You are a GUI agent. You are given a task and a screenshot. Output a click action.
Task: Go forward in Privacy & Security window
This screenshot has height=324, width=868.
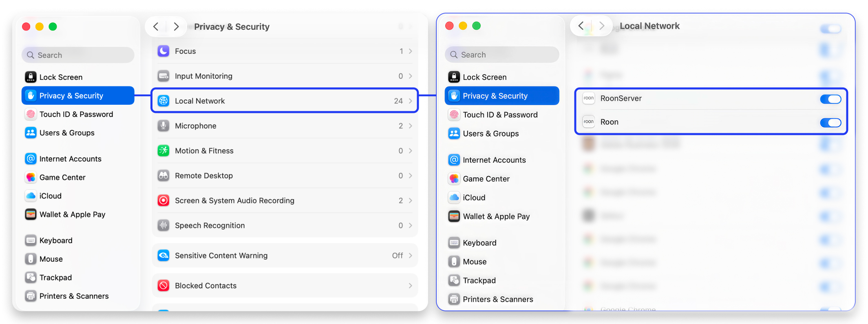coord(176,26)
